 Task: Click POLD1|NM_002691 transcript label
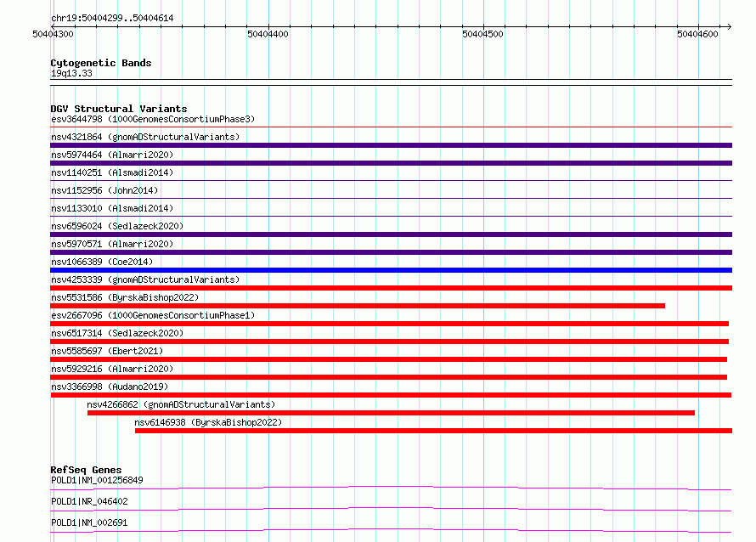tap(89, 522)
